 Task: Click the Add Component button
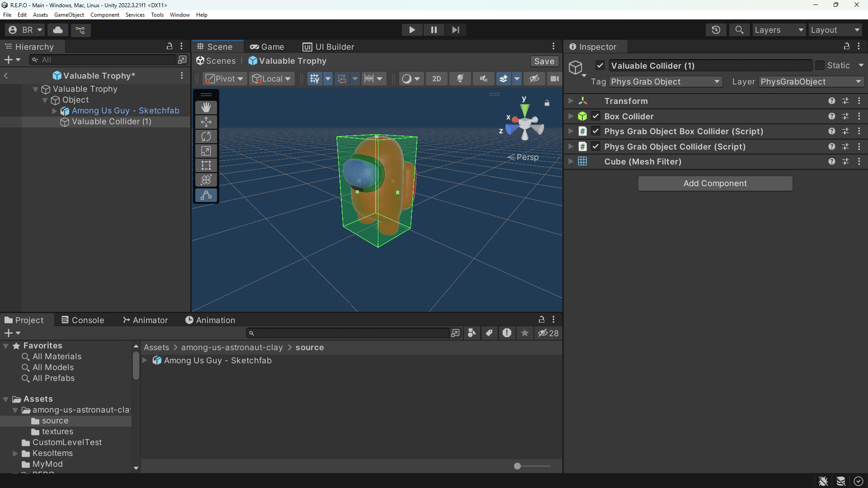(x=715, y=183)
